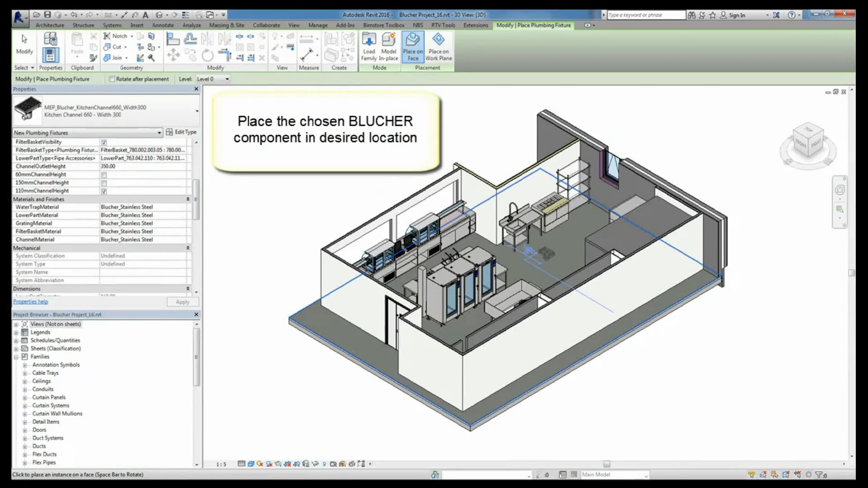Click the keyword search input field
Screen dimensions: 868x488
[x=646, y=15]
